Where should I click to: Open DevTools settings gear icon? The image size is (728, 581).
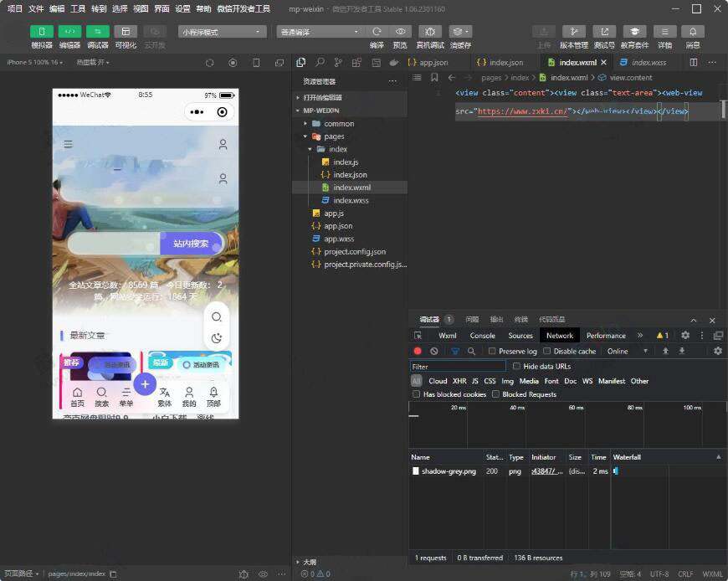(x=684, y=336)
